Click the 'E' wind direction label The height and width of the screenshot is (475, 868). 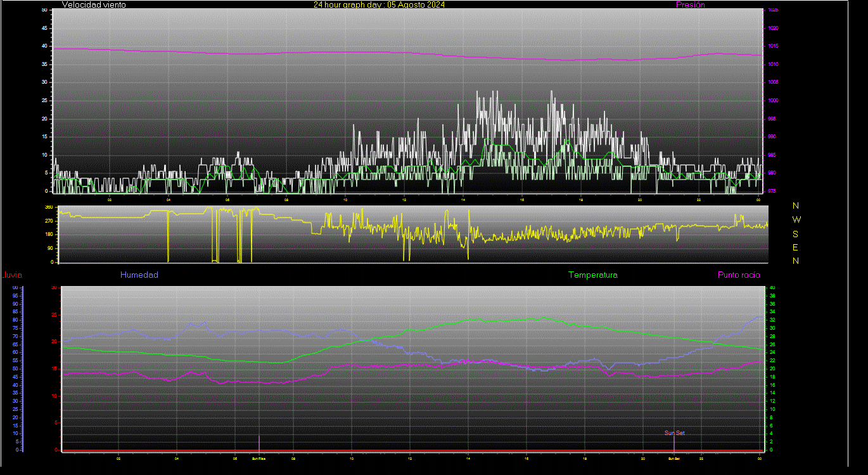click(796, 247)
